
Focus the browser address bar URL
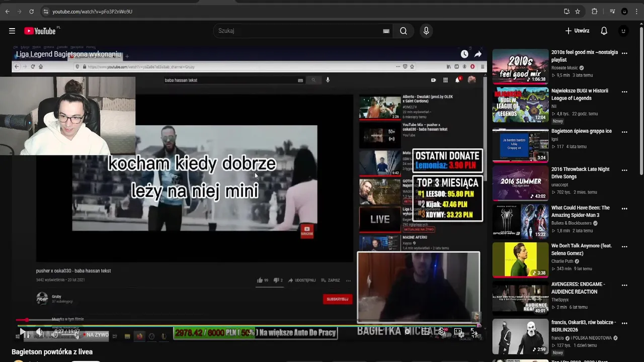point(92,12)
